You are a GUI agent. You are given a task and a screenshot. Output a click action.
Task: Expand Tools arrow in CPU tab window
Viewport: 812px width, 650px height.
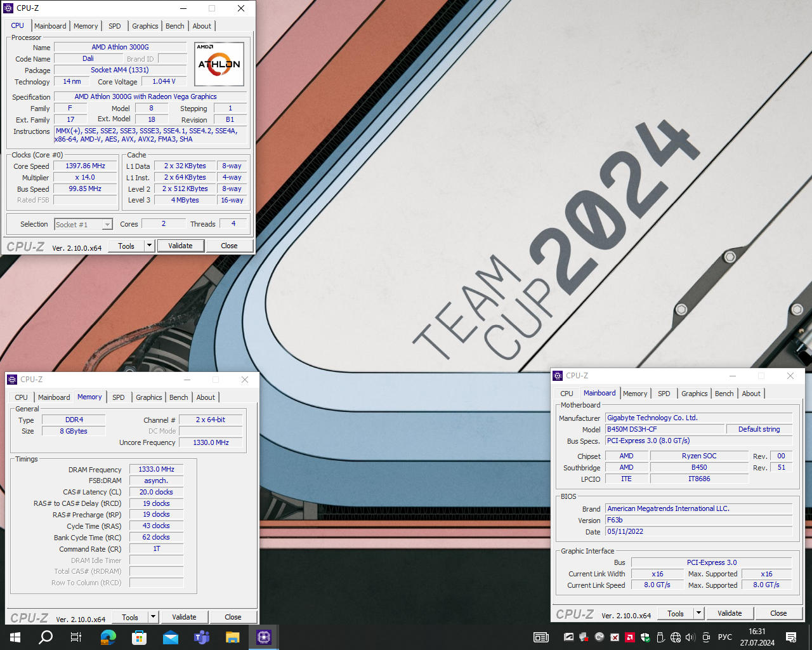point(149,246)
